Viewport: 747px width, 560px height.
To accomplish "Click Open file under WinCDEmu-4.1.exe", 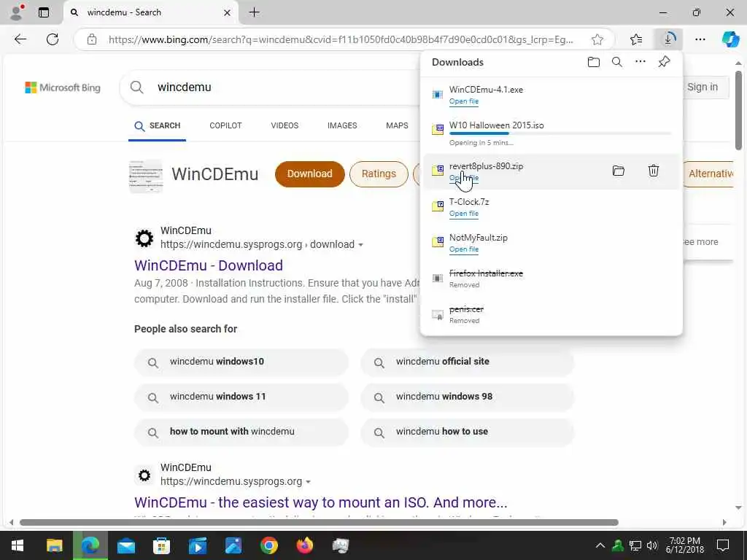I will (463, 101).
